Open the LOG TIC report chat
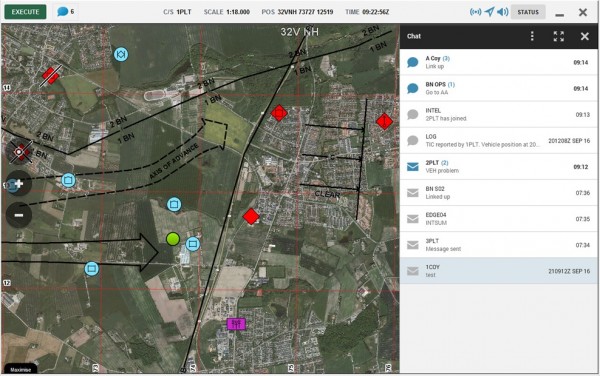The width and height of the screenshot is (600, 376). [x=498, y=140]
